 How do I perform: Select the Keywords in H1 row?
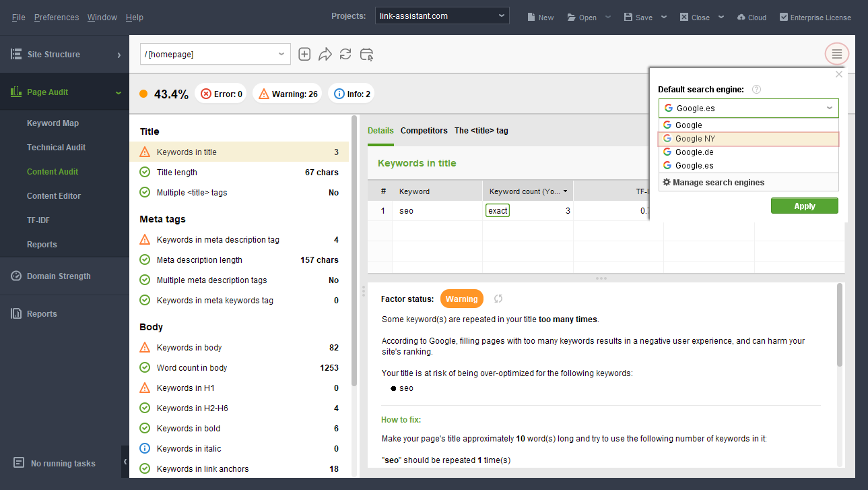pos(239,388)
